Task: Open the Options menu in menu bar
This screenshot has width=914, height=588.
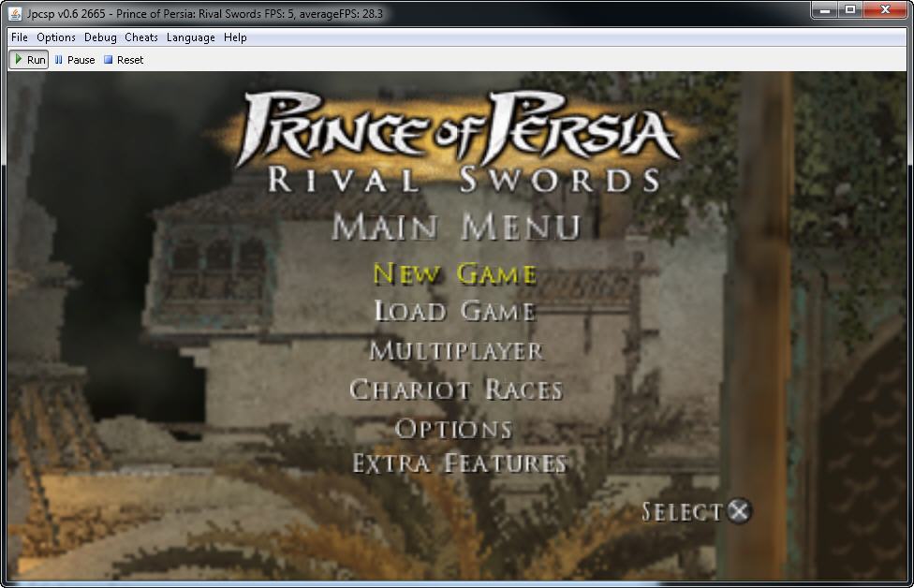Action: [x=56, y=37]
